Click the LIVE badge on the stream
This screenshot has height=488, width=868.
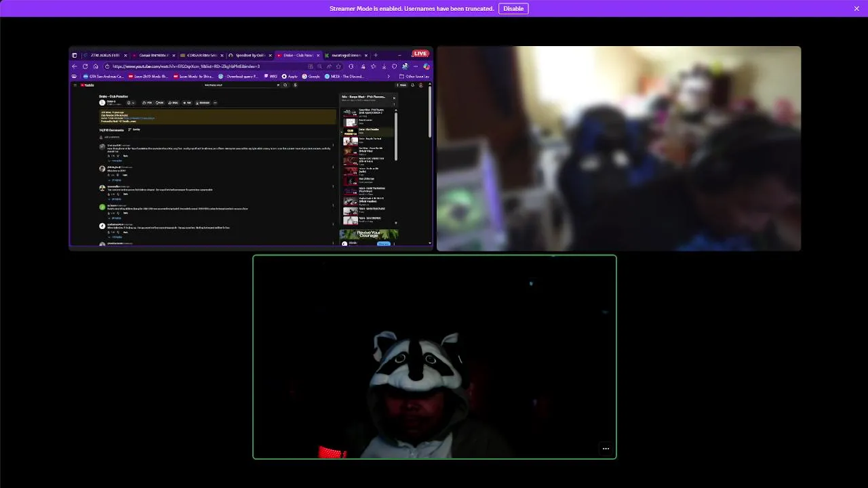pyautogui.click(x=420, y=54)
